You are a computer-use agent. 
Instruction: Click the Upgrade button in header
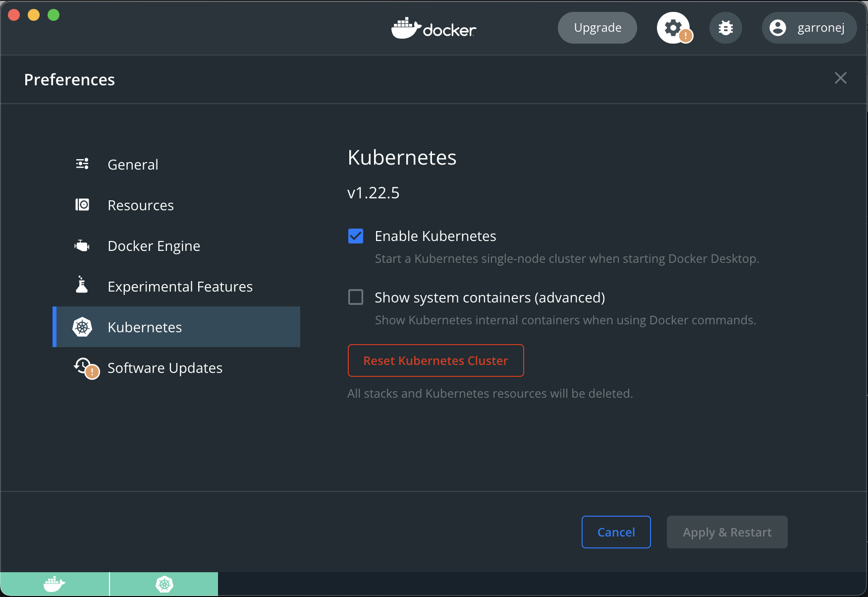coord(597,28)
